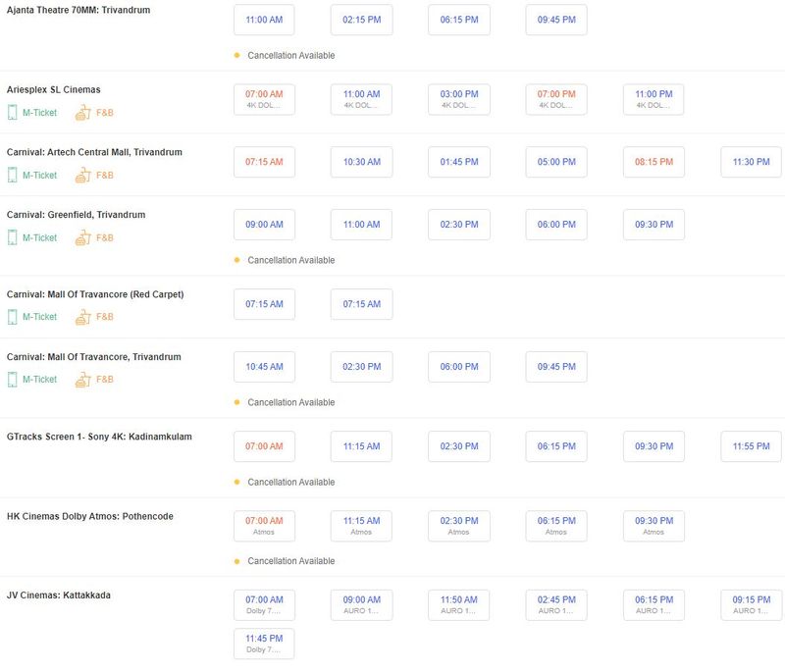The image size is (785, 672).
Task: Click F&B icon under Carnival Greenfield, Trivandrum
Action: coord(80,237)
